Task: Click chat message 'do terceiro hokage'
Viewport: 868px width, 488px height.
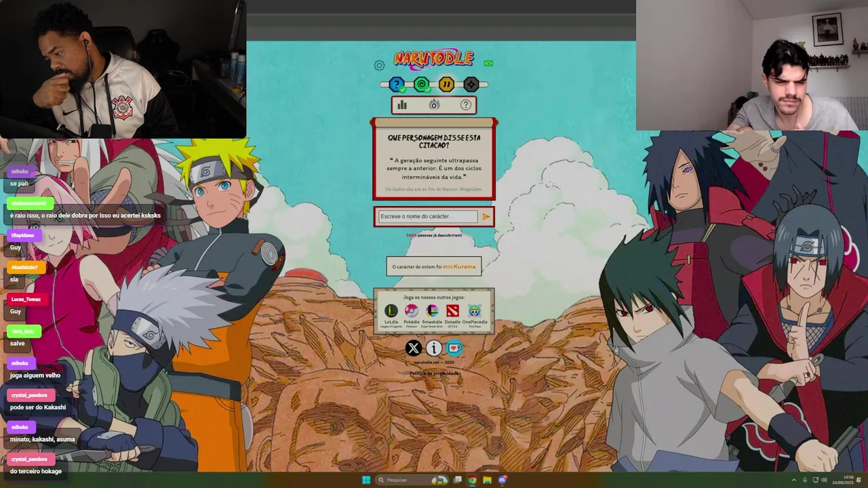Action: click(36, 471)
